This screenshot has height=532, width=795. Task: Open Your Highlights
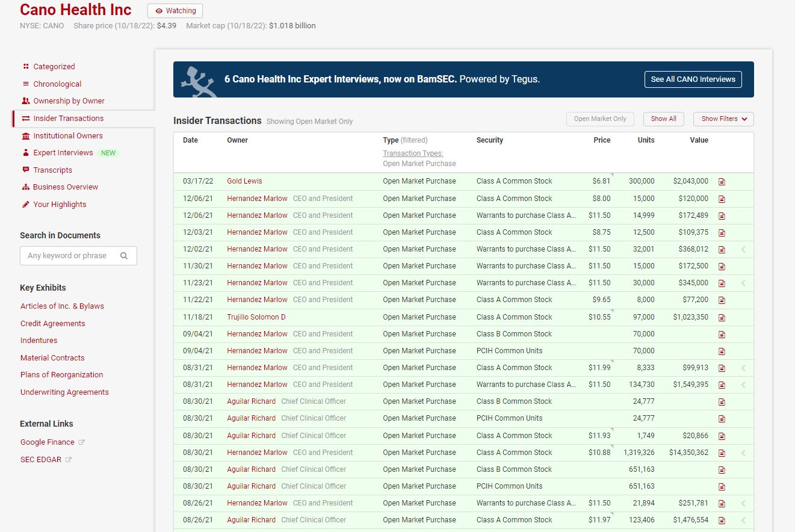point(60,205)
